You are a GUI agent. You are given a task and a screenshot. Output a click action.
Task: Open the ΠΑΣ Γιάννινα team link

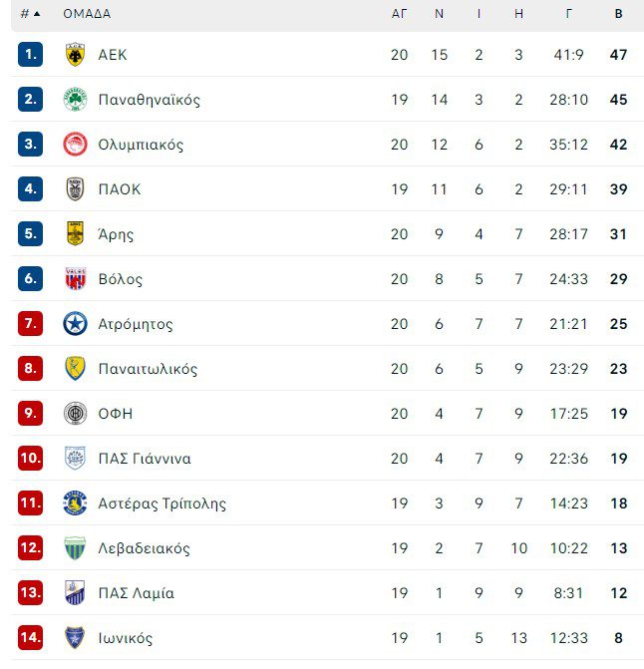[145, 459]
